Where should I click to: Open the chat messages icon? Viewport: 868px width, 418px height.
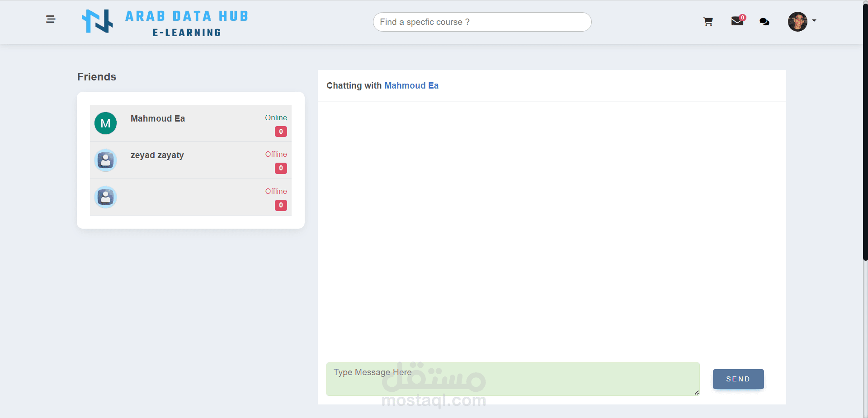pyautogui.click(x=764, y=22)
